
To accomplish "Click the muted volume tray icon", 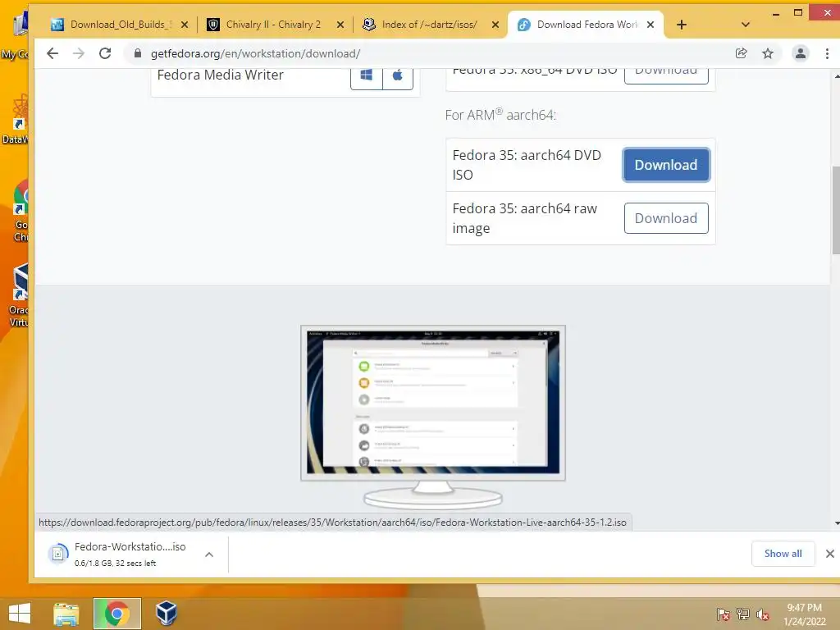I will [763, 614].
